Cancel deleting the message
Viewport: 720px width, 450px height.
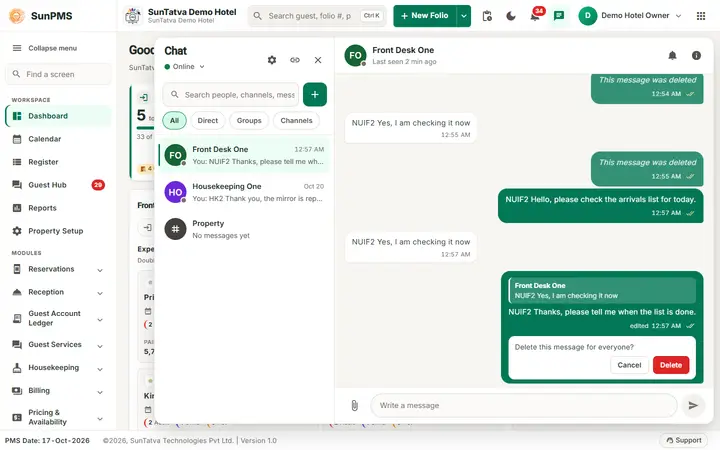tap(629, 365)
